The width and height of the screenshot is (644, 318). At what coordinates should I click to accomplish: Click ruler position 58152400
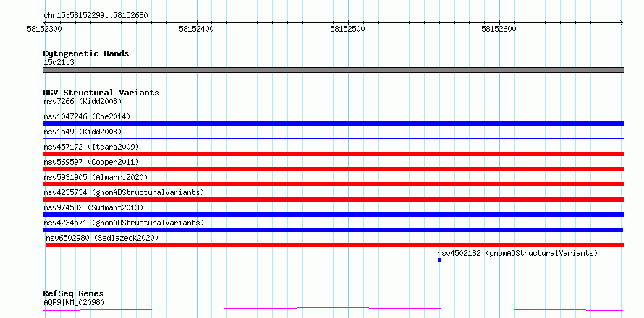[x=196, y=29]
